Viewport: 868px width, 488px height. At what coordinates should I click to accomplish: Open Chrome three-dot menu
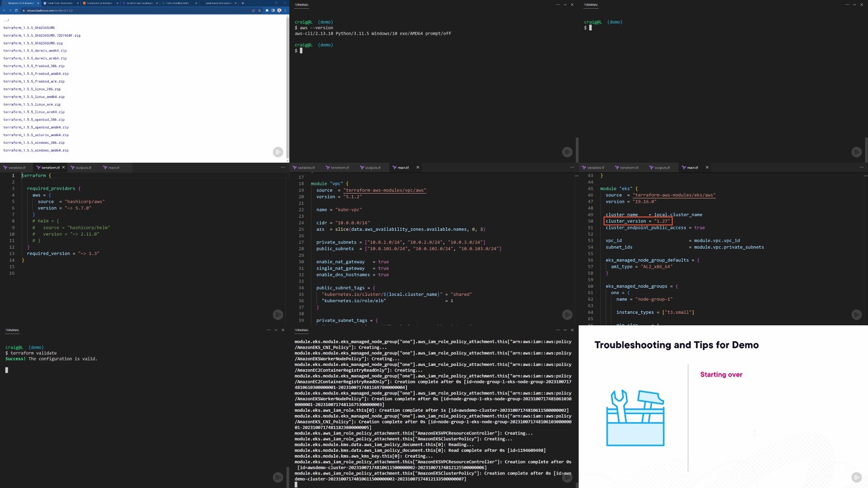[x=285, y=10]
